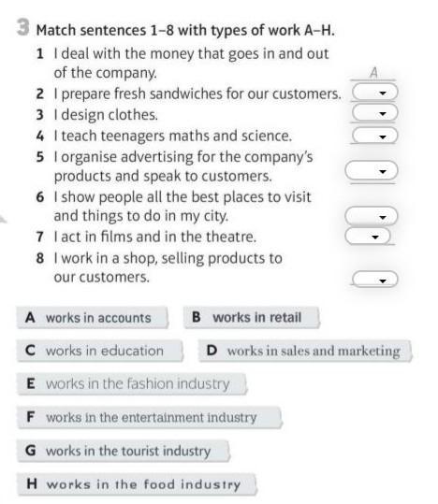Select option A works in accounts
Viewport: 438px width, 504px height.
[93, 318]
